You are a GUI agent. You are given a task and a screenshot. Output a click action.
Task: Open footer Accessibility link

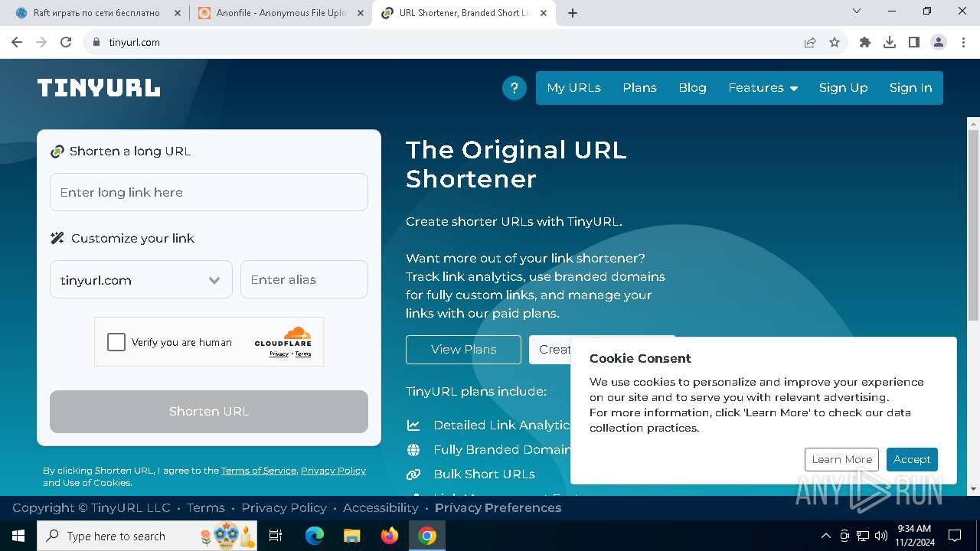tap(381, 507)
